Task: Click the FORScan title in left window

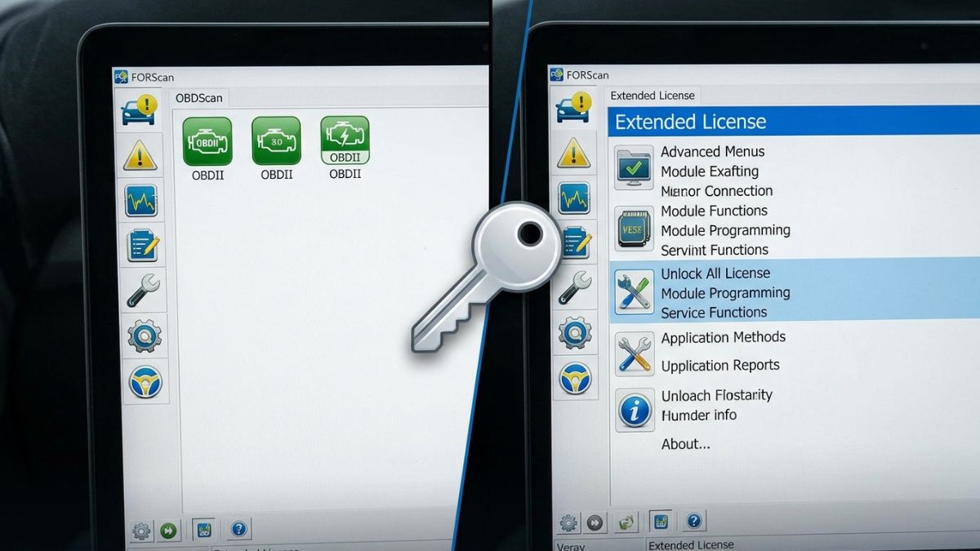Action: point(152,78)
